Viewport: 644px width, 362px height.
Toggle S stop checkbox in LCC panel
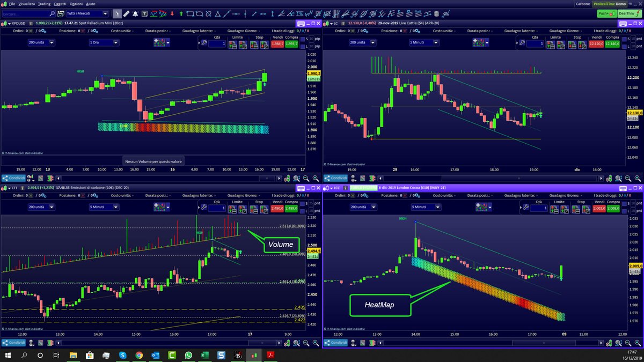click(625, 204)
